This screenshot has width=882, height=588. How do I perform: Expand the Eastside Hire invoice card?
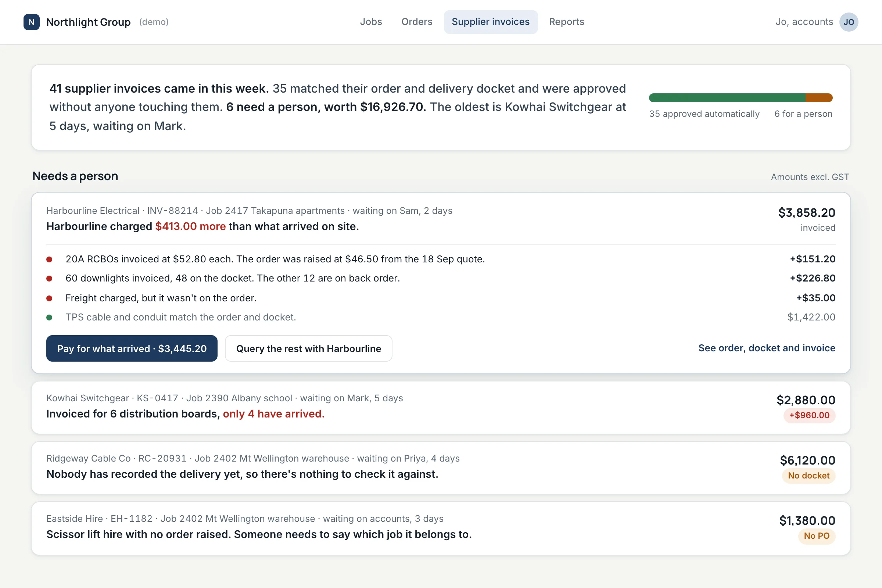point(441,528)
